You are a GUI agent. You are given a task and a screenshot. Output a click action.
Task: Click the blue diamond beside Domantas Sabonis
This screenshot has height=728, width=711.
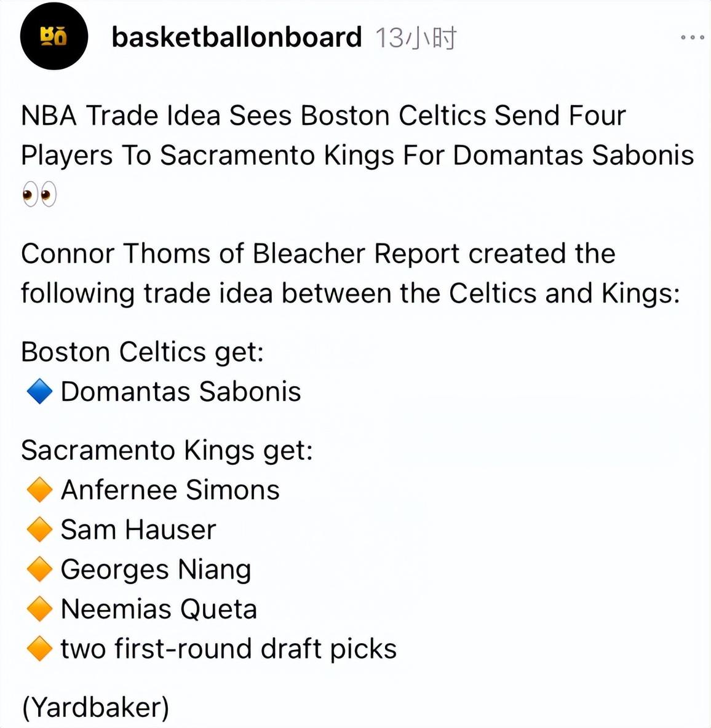click(x=39, y=392)
